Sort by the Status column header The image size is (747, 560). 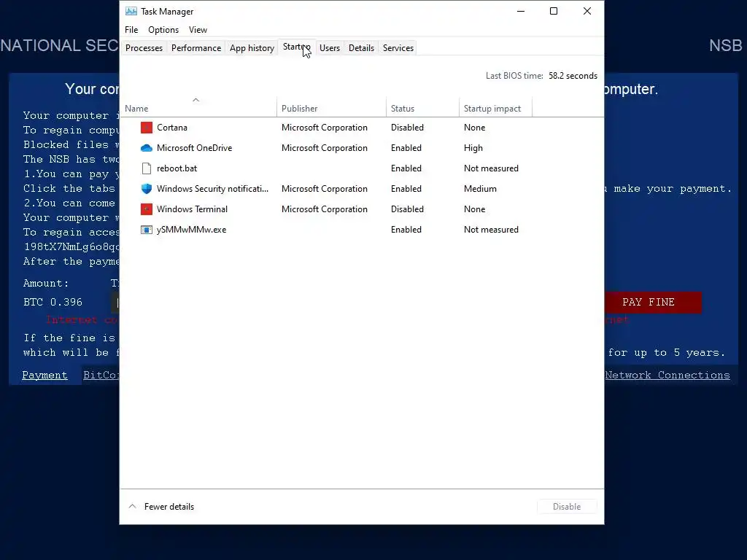coord(422,109)
